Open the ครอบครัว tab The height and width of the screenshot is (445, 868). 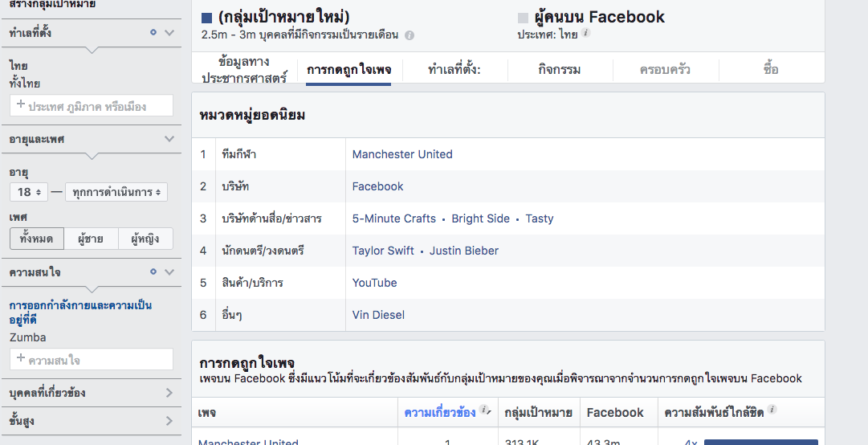click(x=665, y=70)
